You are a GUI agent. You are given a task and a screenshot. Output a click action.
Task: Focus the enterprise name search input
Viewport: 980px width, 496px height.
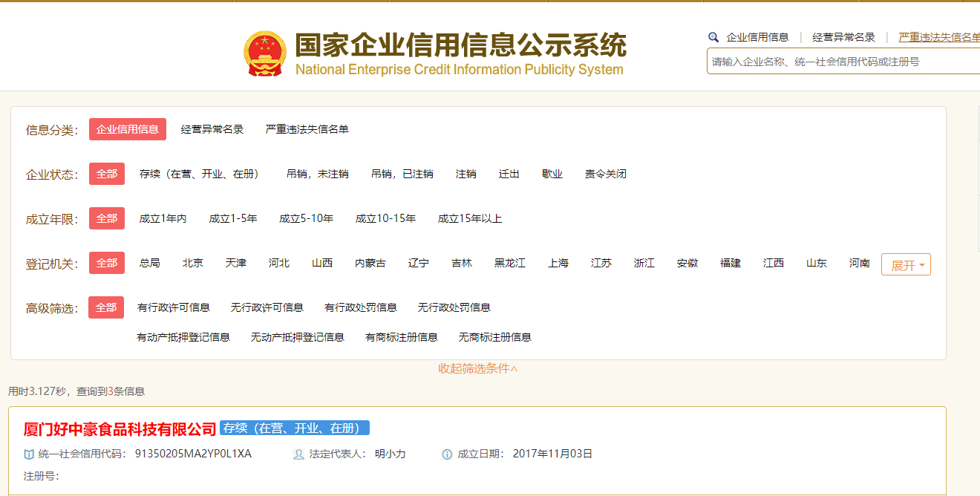[843, 62]
